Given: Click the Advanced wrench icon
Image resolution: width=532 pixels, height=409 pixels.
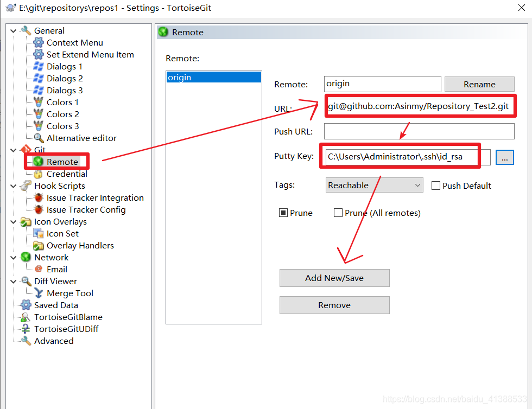Looking at the screenshot, I should (x=26, y=341).
